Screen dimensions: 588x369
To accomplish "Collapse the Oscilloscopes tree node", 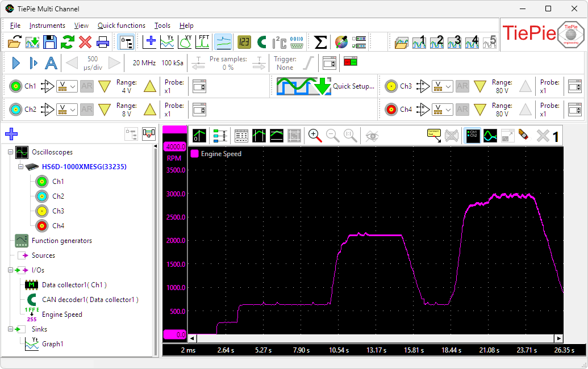I will tap(10, 152).
